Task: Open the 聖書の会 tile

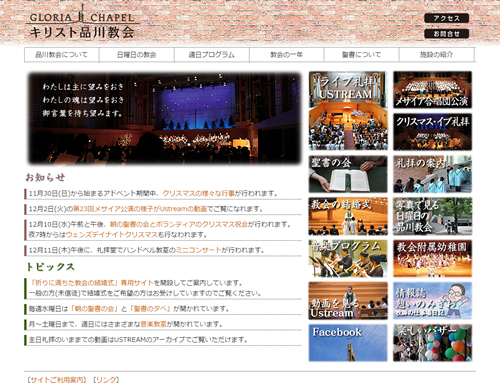Action: 348,174
